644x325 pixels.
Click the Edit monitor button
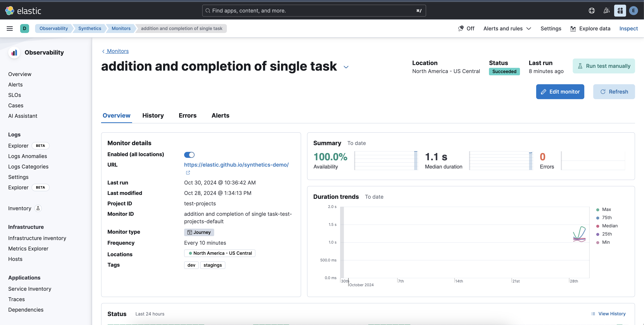[x=560, y=92]
